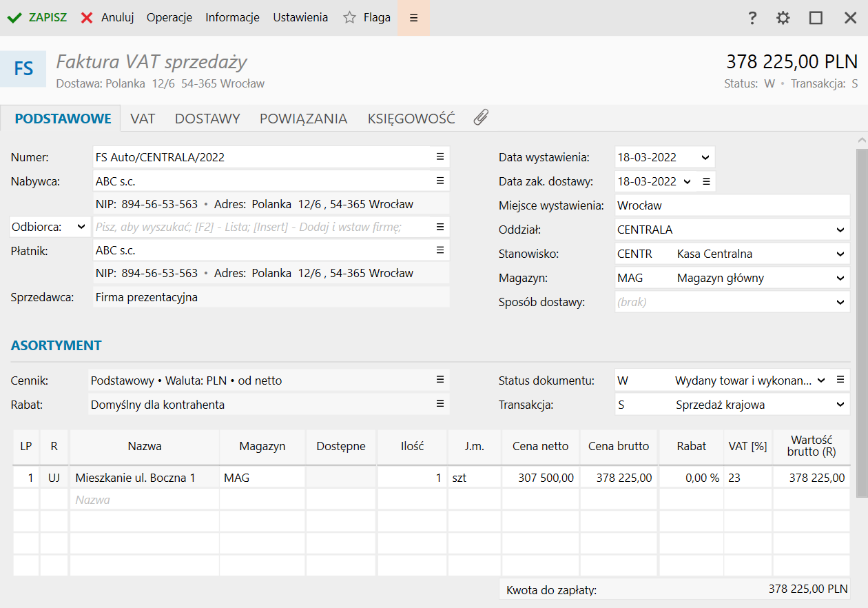Viewport: 868px width, 608px height.
Task: Open the list menu for the Nabywca field
Action: [x=440, y=181]
